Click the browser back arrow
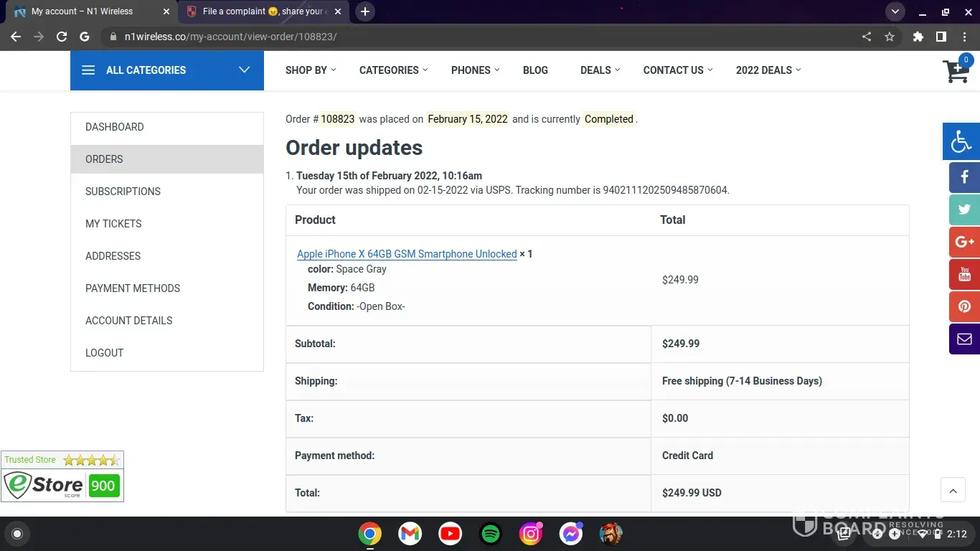980x551 pixels. 16,37
